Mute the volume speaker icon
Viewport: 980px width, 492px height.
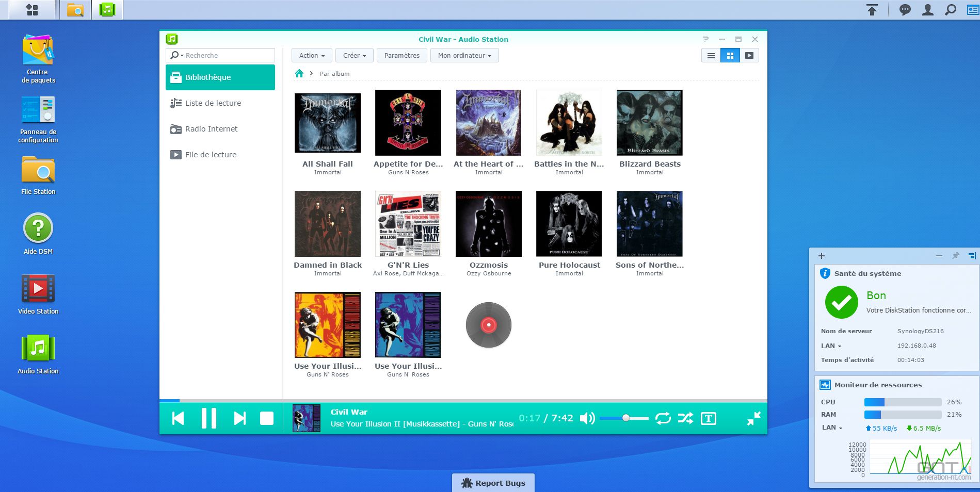587,418
